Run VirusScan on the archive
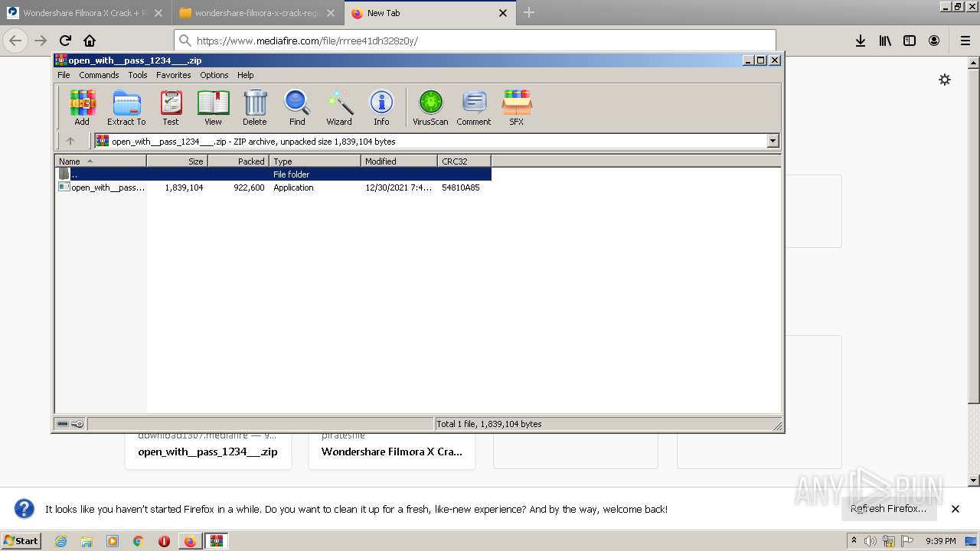The height and width of the screenshot is (551, 980). tap(430, 107)
